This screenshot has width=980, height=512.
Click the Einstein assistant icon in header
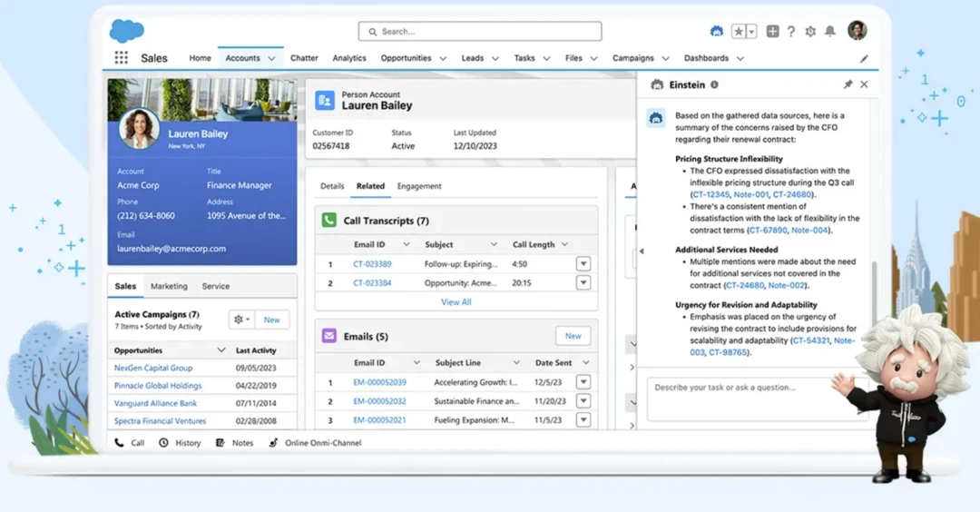[717, 31]
